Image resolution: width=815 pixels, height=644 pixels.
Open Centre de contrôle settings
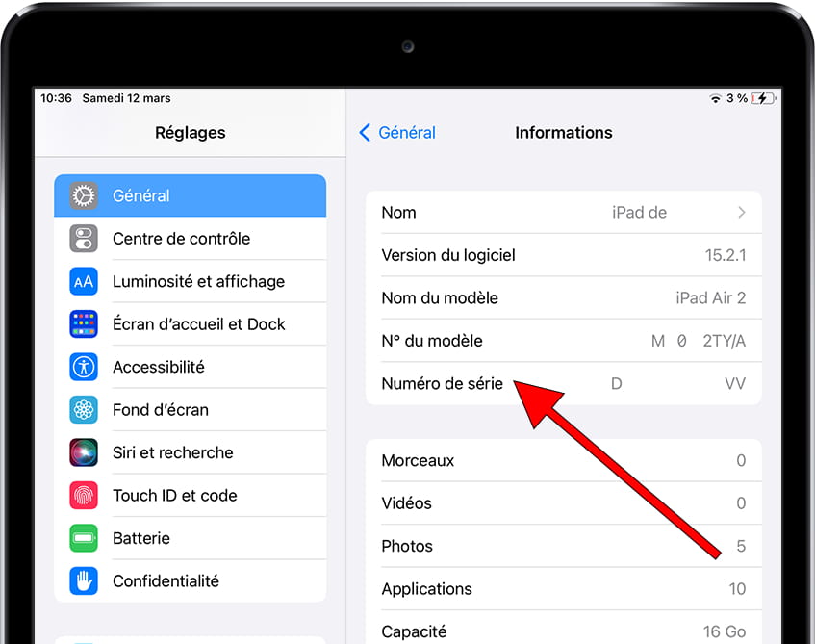point(191,238)
